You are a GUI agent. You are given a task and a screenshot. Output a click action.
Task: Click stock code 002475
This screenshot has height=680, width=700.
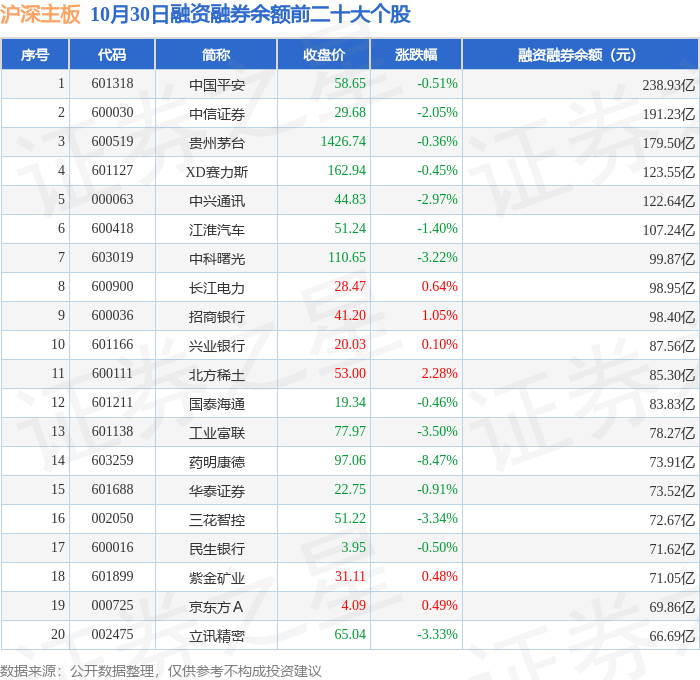(x=112, y=635)
